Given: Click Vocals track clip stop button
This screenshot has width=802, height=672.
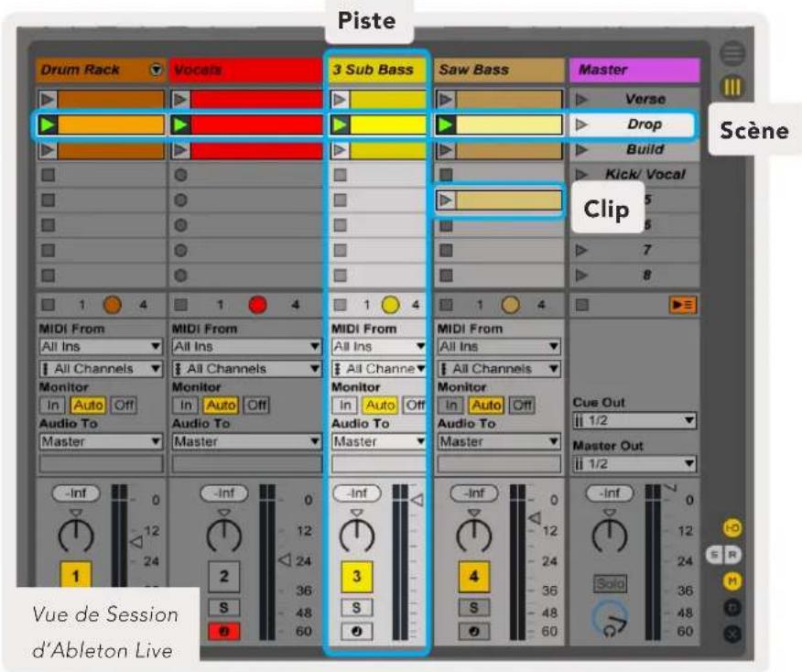Looking at the screenshot, I should pos(180,305).
